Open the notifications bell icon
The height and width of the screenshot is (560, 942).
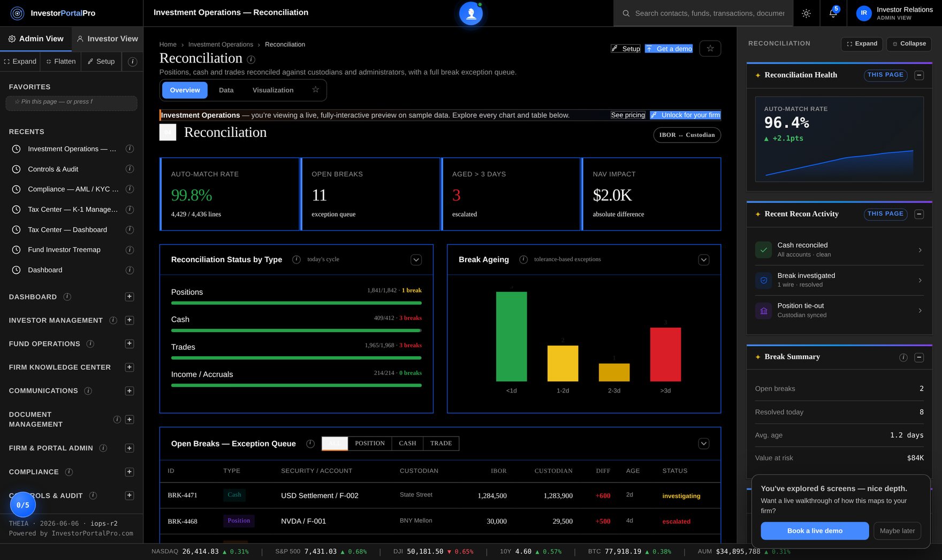(833, 13)
